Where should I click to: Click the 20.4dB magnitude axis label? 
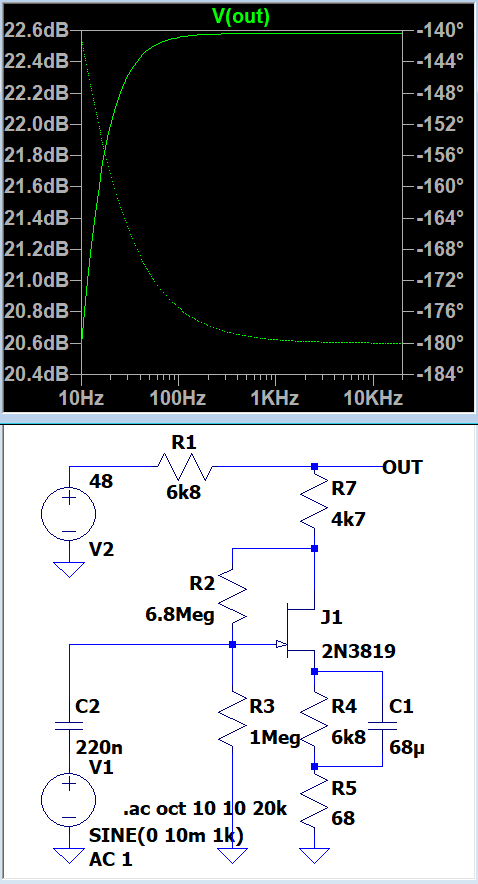point(36,373)
